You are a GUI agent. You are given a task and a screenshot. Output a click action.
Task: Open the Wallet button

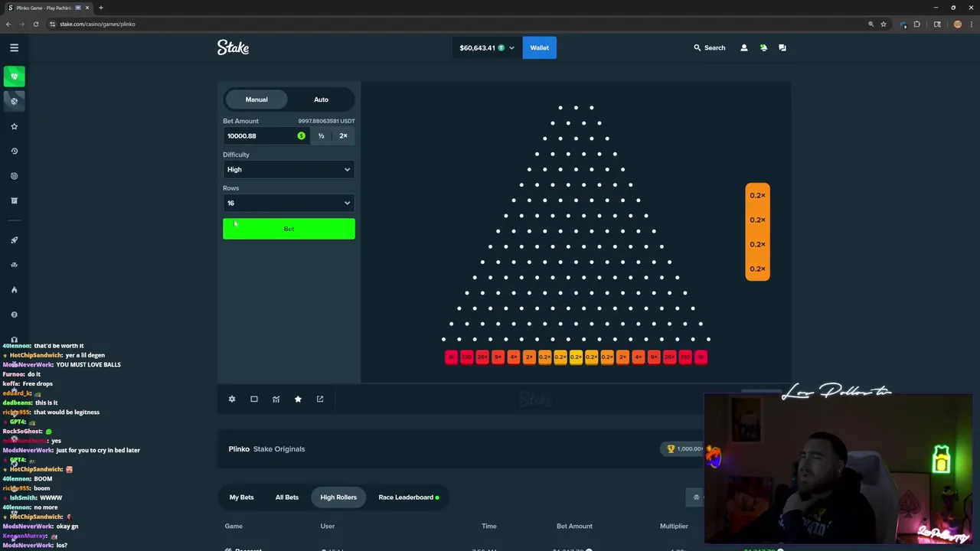pyautogui.click(x=540, y=47)
